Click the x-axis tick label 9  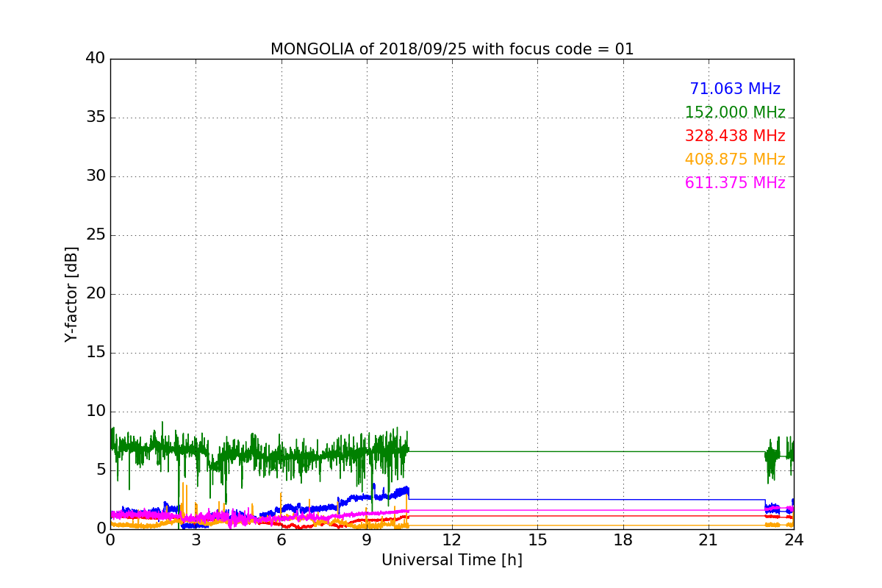367,540
